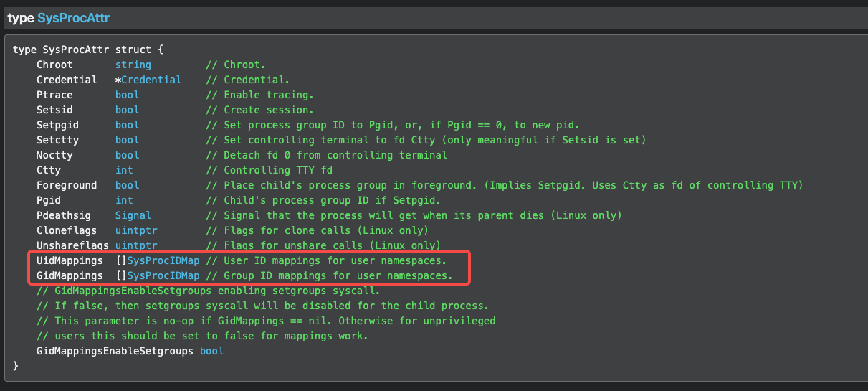
Task: Click the bool type next to Setsid
Action: point(128,110)
